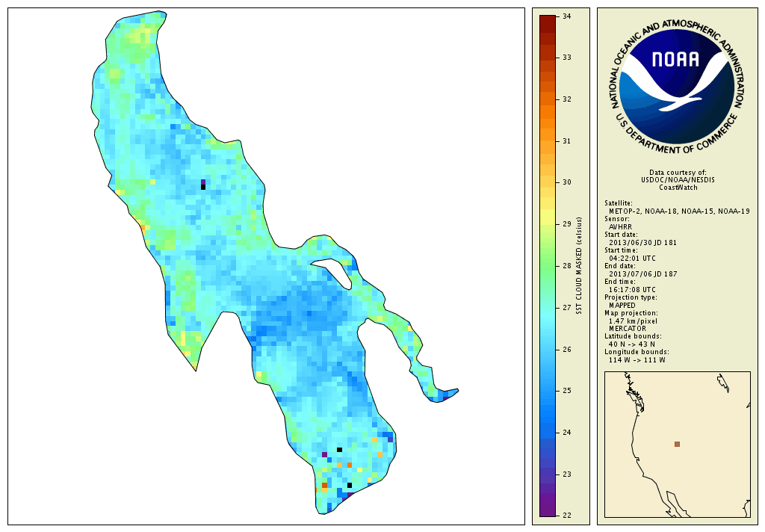Click the 33 label on color scale
The width and height of the screenshot is (765, 532).
tap(566, 58)
